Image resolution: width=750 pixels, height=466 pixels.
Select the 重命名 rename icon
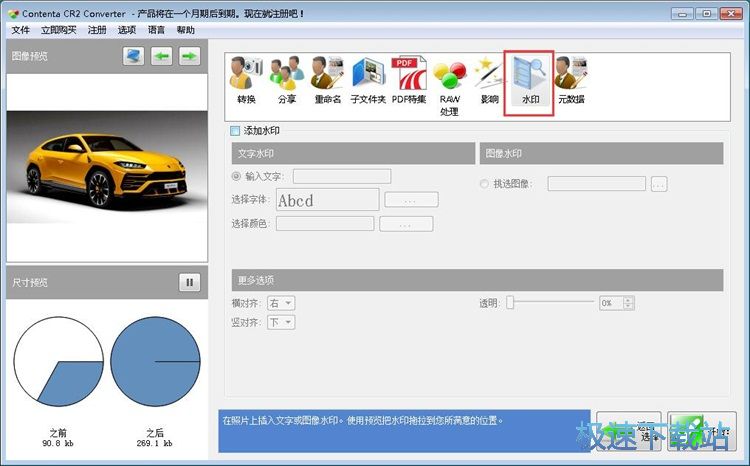tap(328, 80)
